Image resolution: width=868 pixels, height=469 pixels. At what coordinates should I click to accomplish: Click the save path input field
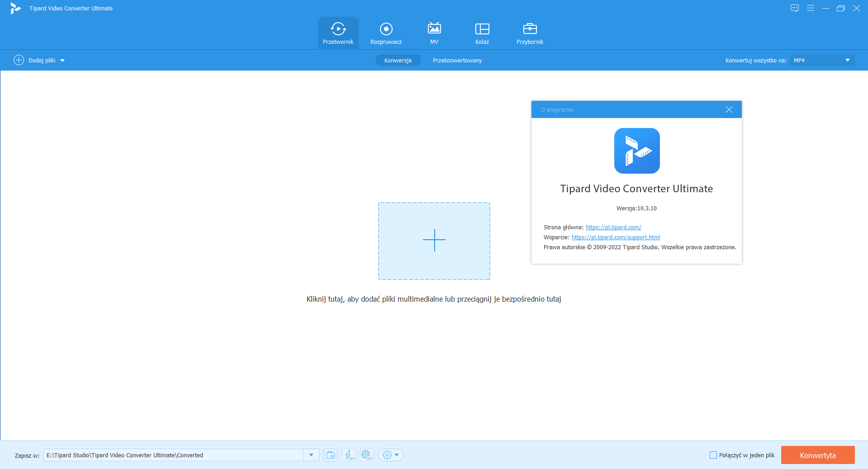pyautogui.click(x=173, y=455)
